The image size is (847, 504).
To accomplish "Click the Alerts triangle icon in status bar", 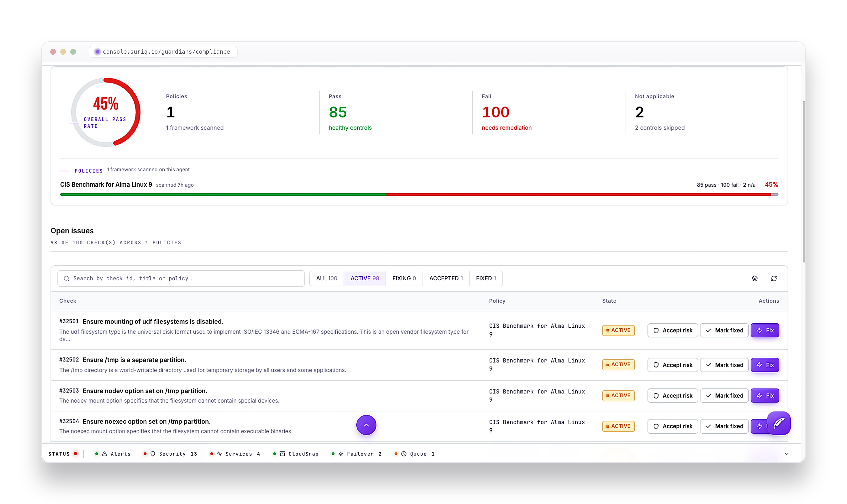I will tap(105, 454).
